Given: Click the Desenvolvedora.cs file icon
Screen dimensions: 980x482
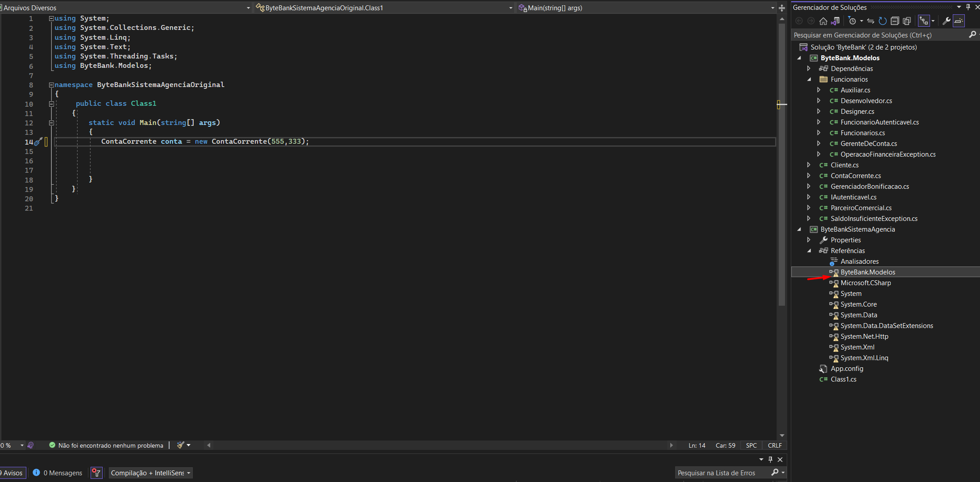Looking at the screenshot, I should [832, 101].
